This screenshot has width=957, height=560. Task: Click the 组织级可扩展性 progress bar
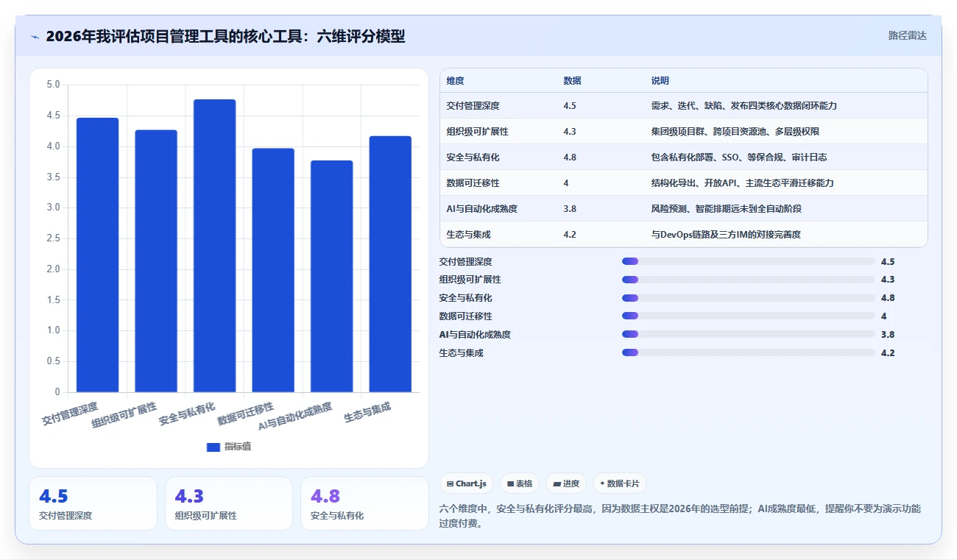point(749,280)
